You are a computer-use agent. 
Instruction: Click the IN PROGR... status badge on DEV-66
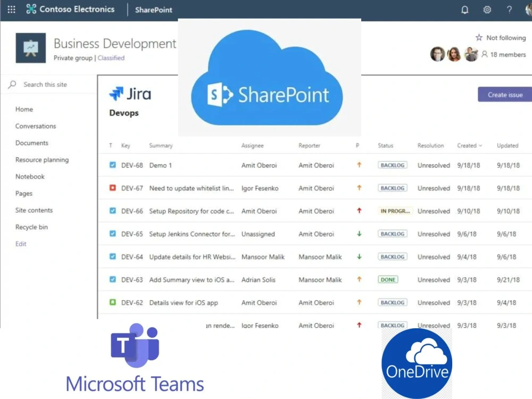point(395,211)
